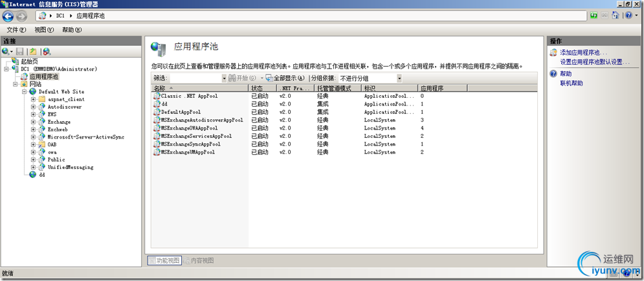Sort by the 应用程序 column header
Screen dimensions: 644x281
(x=442, y=88)
